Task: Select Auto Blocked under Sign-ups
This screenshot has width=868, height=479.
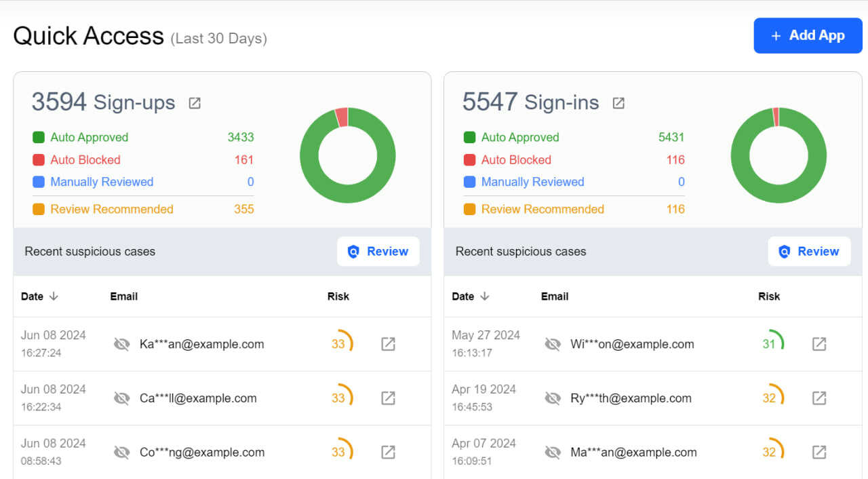Action: click(85, 160)
